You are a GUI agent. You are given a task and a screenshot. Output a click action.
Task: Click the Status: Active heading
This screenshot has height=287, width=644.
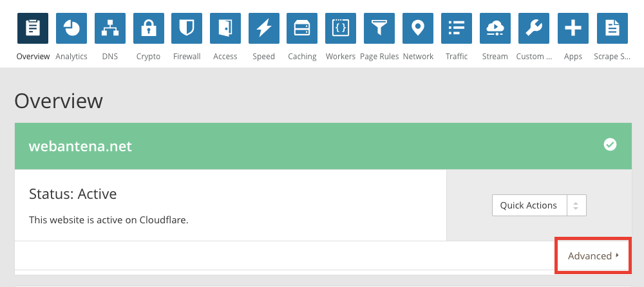[x=73, y=194]
